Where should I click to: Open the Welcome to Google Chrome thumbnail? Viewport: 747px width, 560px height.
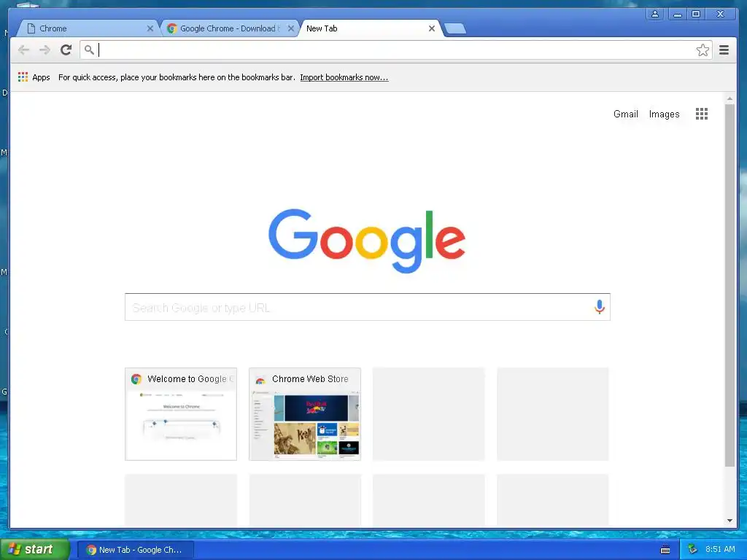(x=181, y=414)
